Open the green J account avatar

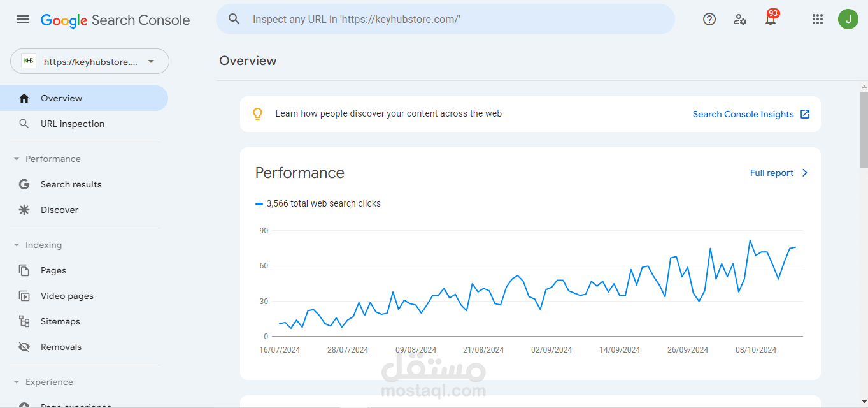(x=848, y=19)
